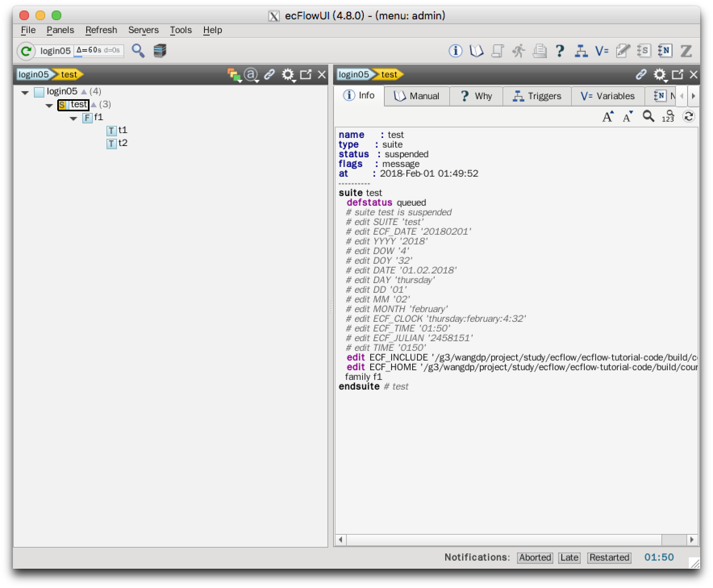
Task: Switch to the Variables tab
Action: [608, 96]
